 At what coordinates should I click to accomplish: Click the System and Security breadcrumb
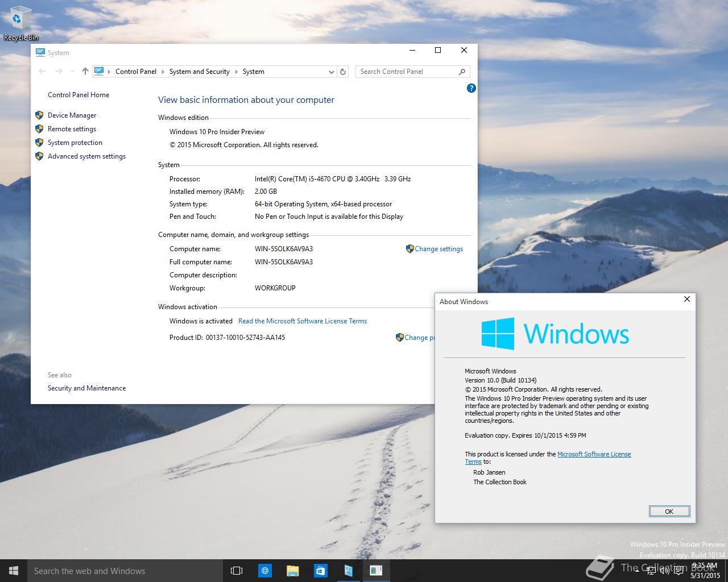click(200, 72)
